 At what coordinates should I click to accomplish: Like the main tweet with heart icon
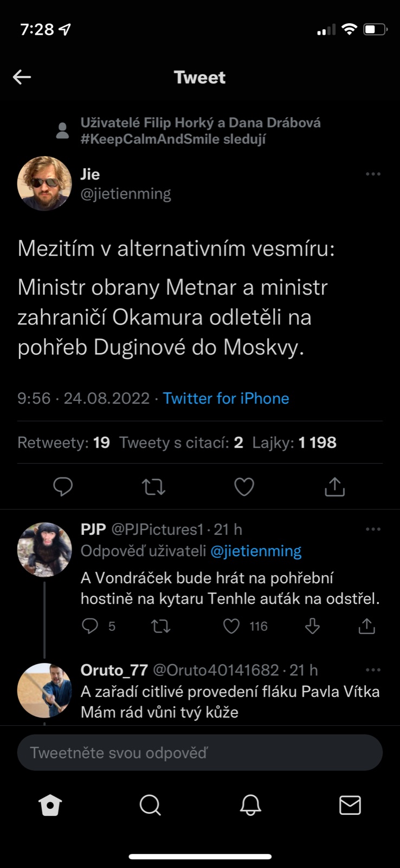tap(244, 487)
